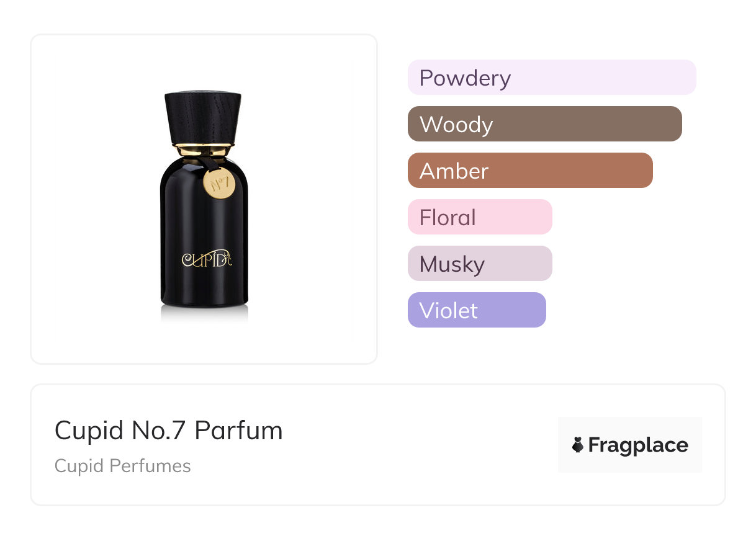Click the black strap holding the medallion
The width and height of the screenshot is (756, 536).
click(204, 164)
